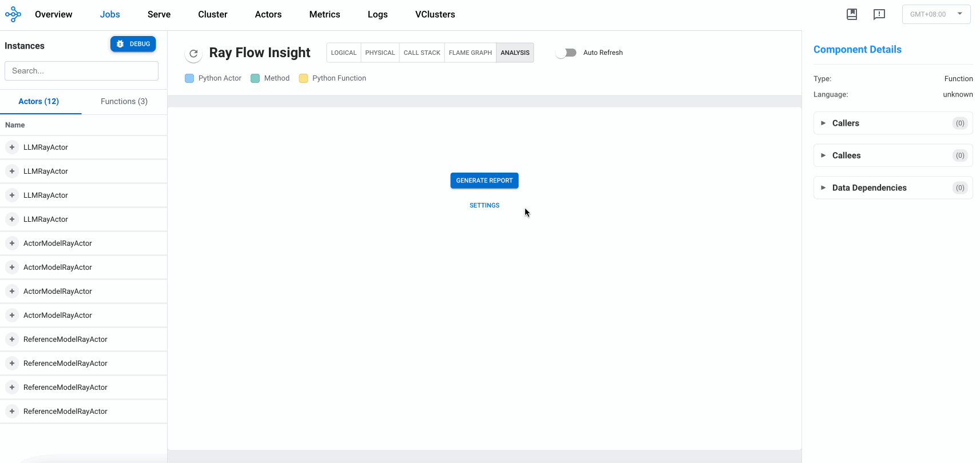Open the GMT+08:00 timezone dropdown

coord(936,14)
